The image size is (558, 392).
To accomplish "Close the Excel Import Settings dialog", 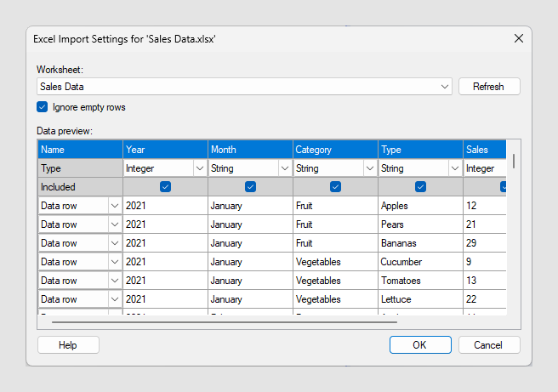I will [518, 38].
